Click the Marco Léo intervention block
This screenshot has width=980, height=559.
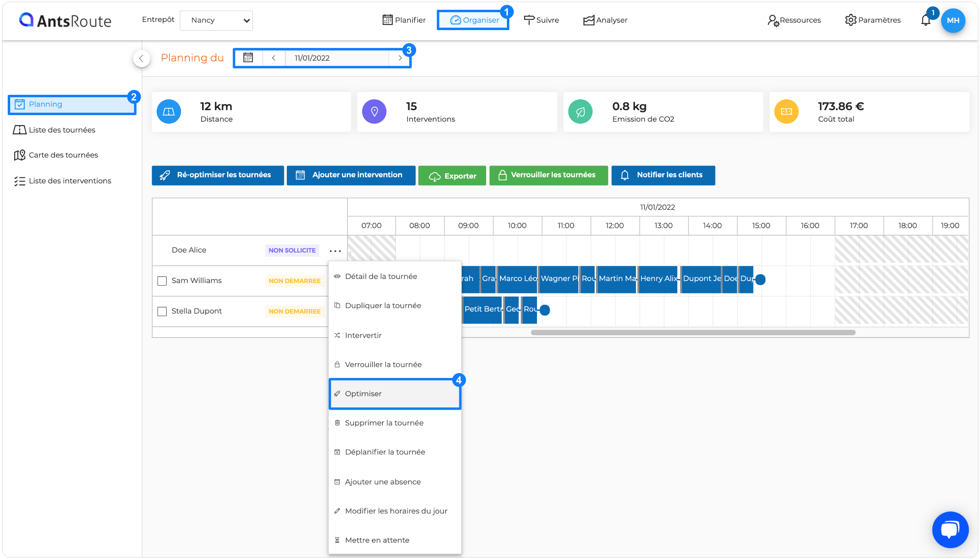[x=517, y=279]
